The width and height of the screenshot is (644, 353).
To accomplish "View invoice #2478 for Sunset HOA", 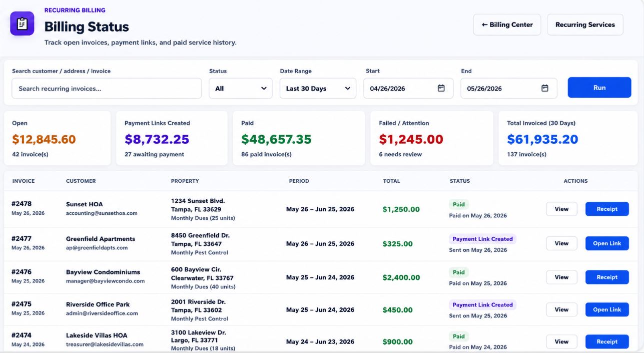I will (561, 209).
